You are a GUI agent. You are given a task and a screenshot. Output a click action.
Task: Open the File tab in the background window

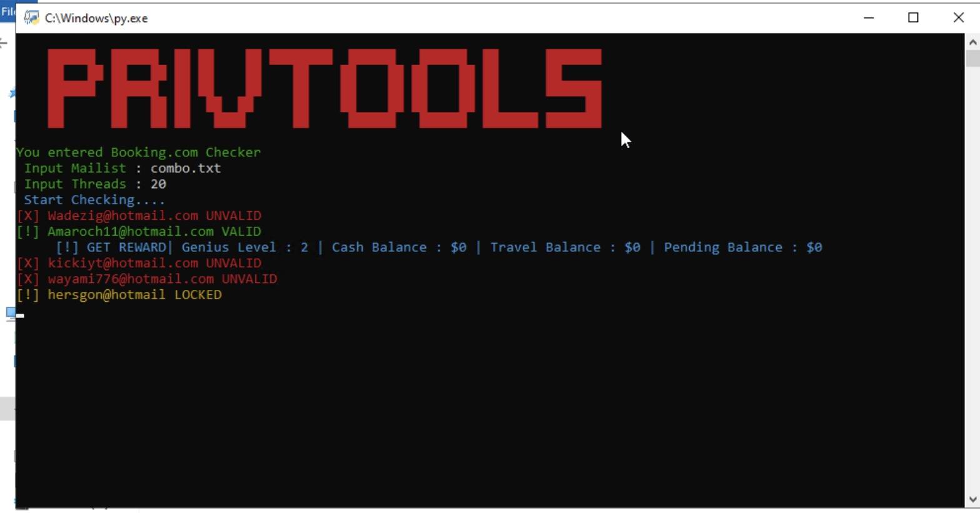[8, 11]
